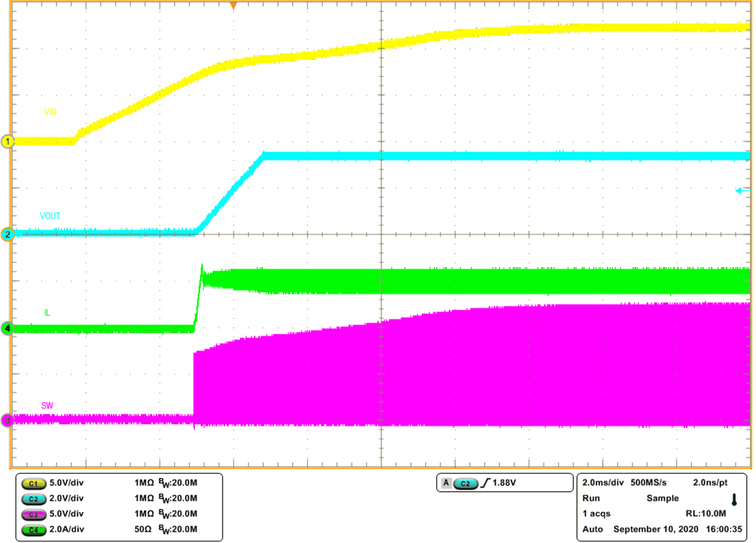Click the thermometer status icon

pyautogui.click(x=734, y=498)
